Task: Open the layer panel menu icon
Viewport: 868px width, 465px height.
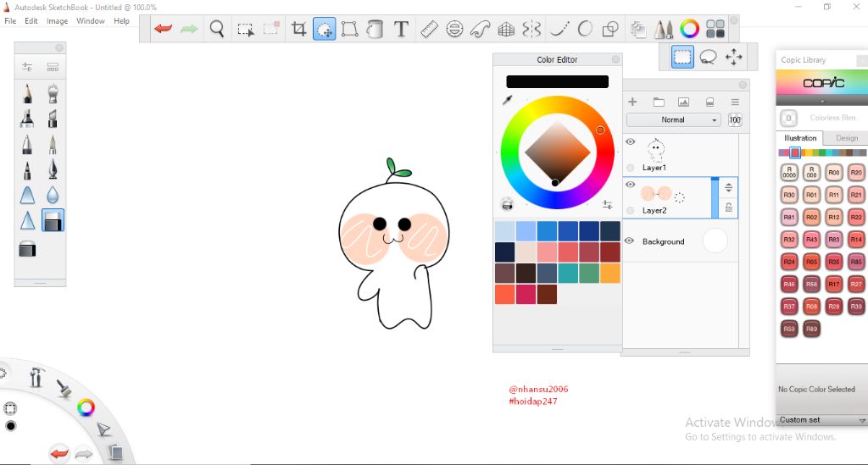Action: point(735,102)
